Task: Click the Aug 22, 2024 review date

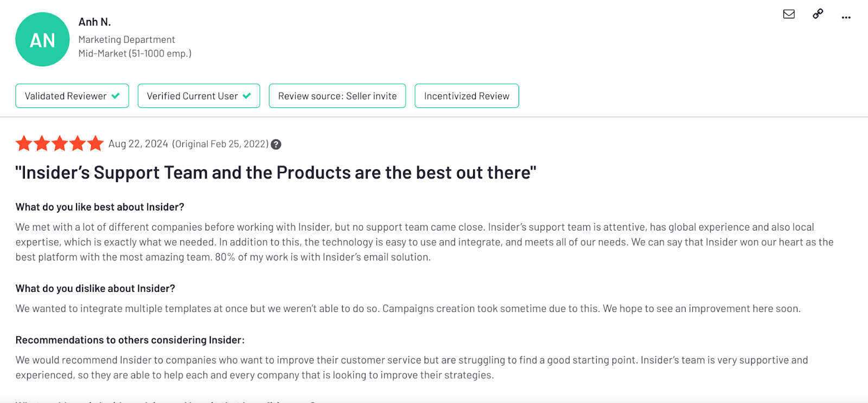Action: tap(138, 144)
